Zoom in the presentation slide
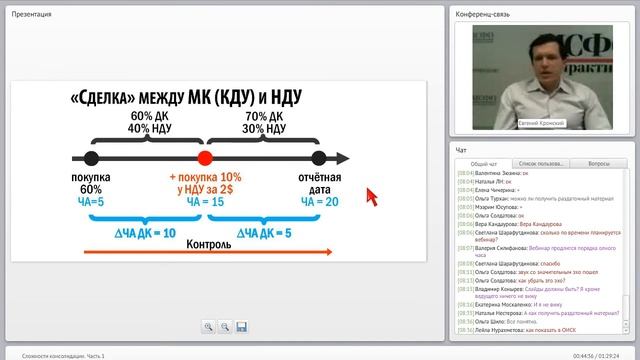640x360 pixels. pyautogui.click(x=208, y=327)
